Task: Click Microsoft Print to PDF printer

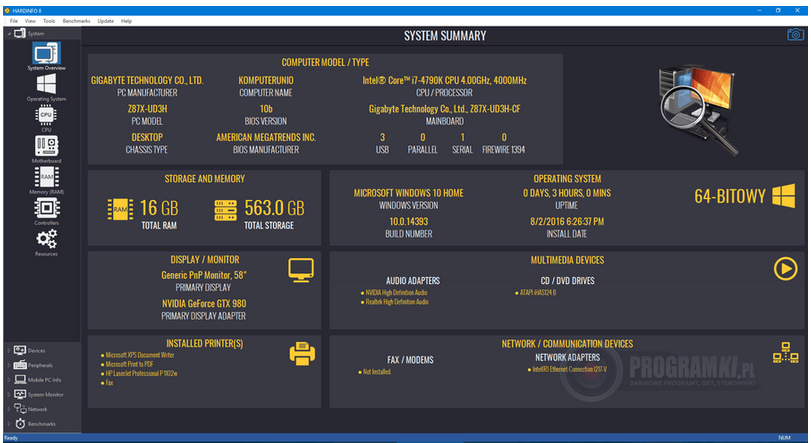Action: point(129,364)
